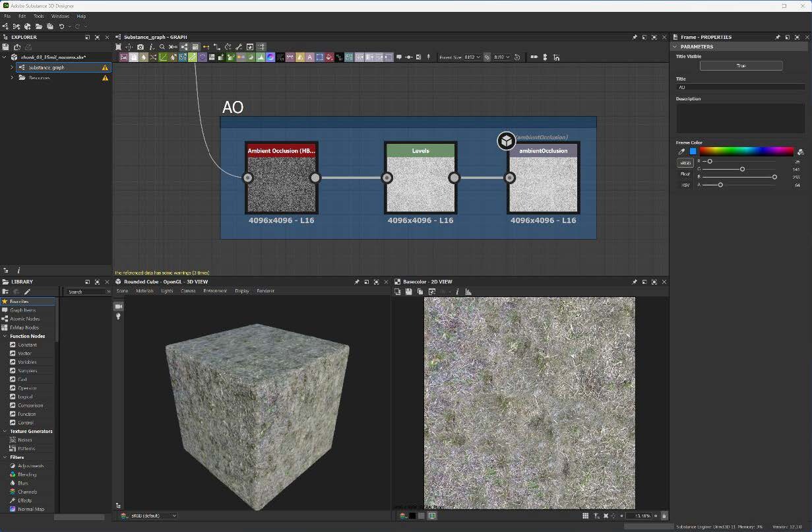
Task: Toggle Title Visible to False in Parameters
Action: coord(741,65)
